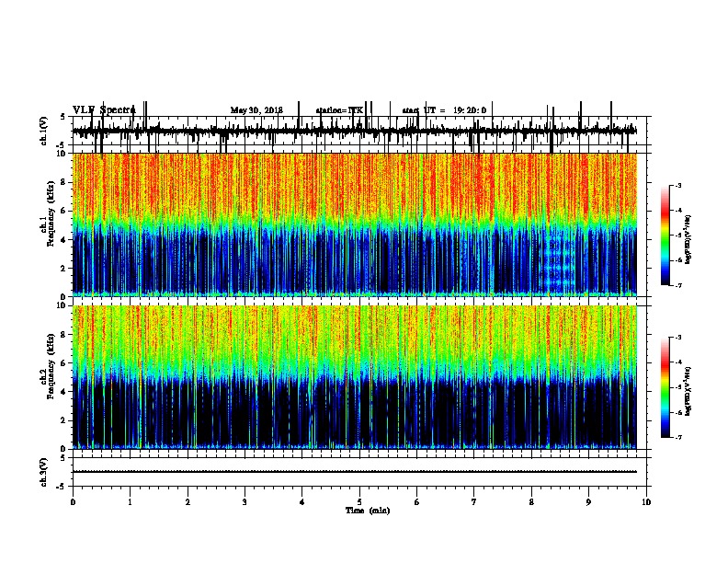Click the "ch.3(V)" axis label

pos(44,472)
